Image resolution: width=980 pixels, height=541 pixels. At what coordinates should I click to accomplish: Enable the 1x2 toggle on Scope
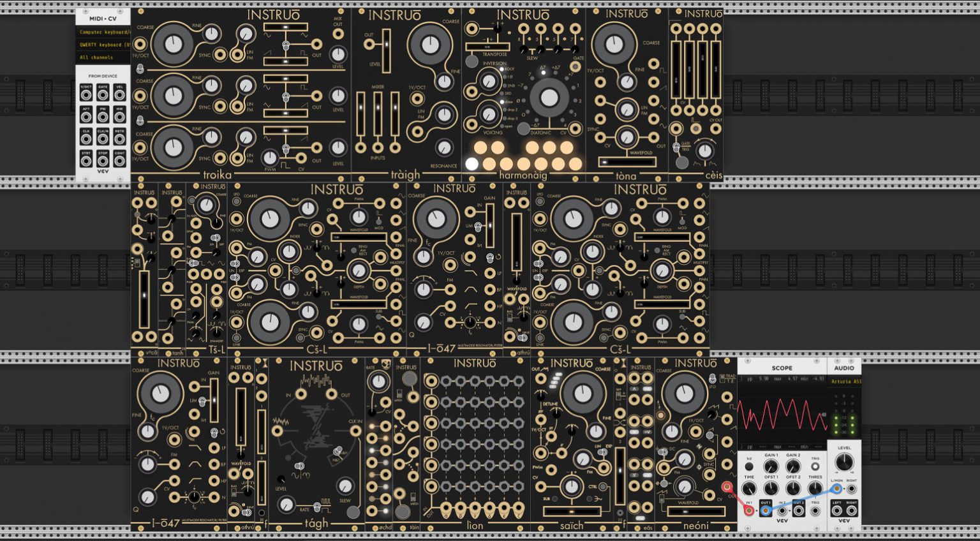[748, 466]
